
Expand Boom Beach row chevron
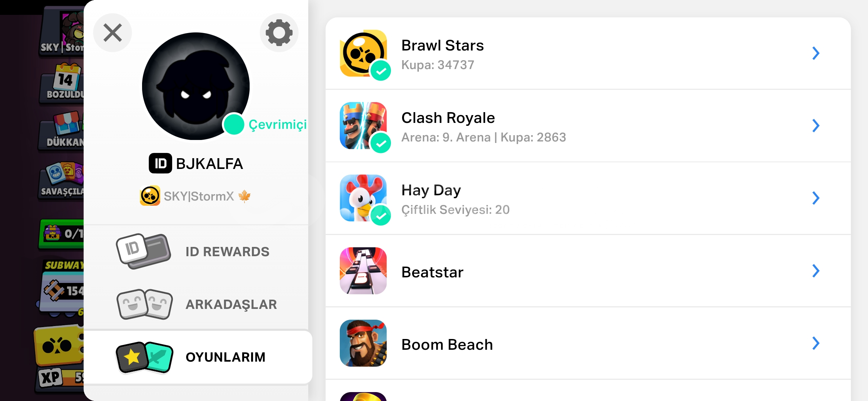pyautogui.click(x=816, y=343)
